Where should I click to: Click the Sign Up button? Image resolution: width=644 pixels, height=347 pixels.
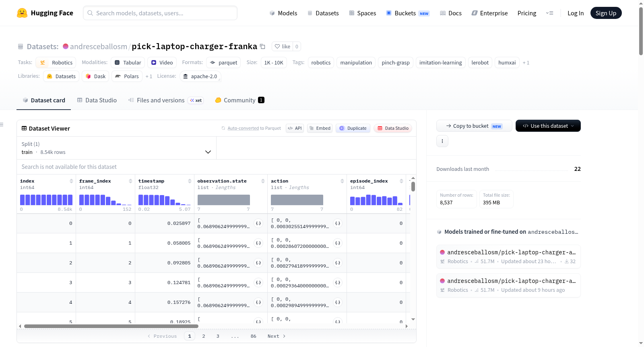tap(606, 13)
